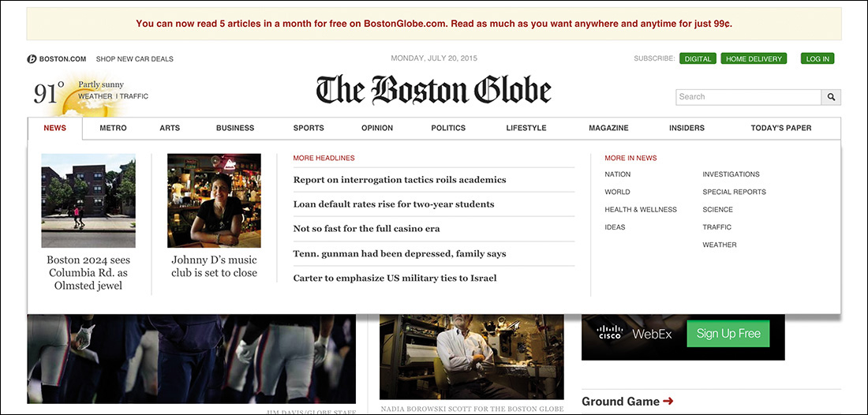Click The Boston Globe masthead logo
The image size is (868, 415).
point(434,90)
